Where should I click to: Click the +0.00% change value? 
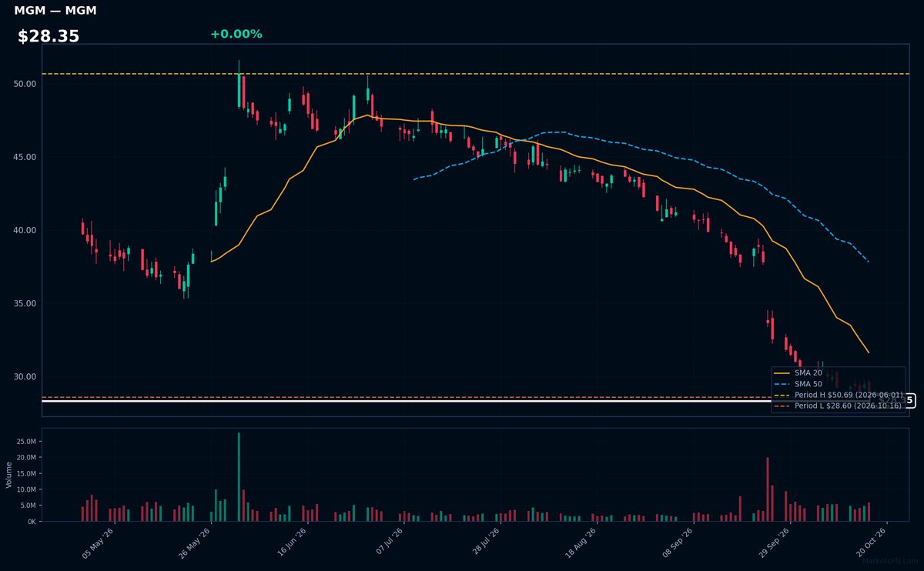pos(236,34)
